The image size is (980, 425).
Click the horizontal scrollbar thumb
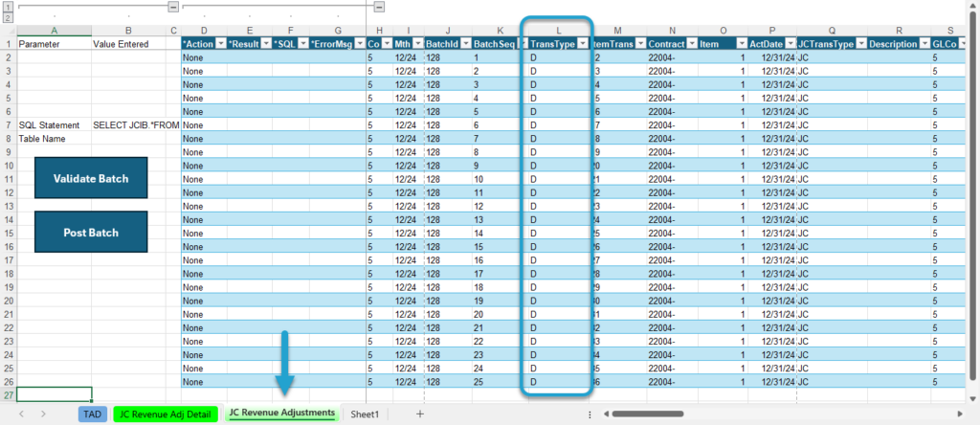[647, 414]
